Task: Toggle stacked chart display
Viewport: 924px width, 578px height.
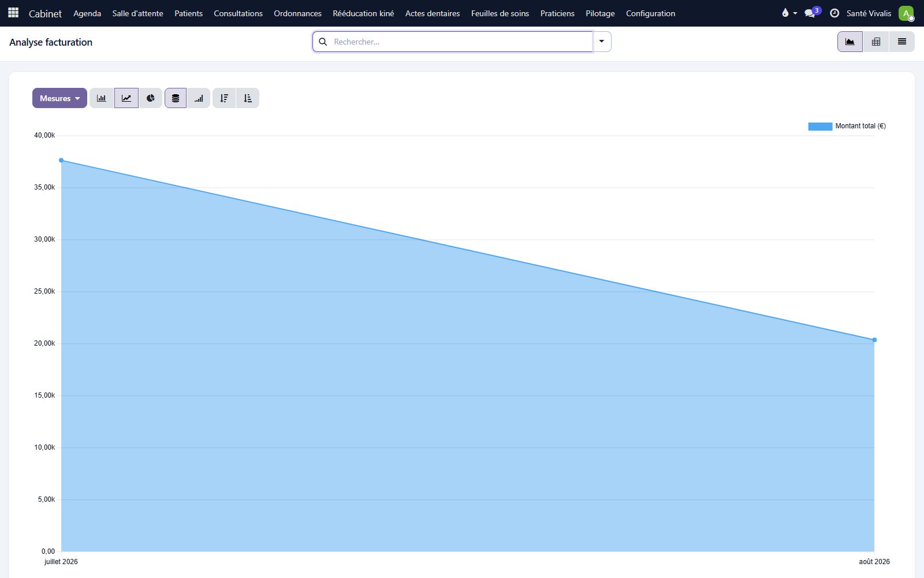Action: click(x=176, y=98)
